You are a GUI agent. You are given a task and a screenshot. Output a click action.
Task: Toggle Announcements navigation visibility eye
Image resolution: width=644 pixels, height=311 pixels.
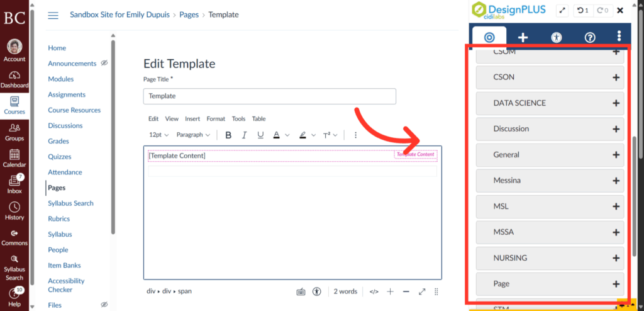coord(104,64)
